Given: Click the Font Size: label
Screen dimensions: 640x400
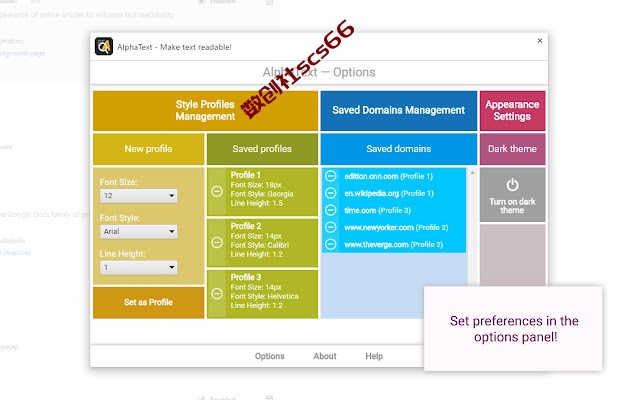Looking at the screenshot, I should 118,182.
